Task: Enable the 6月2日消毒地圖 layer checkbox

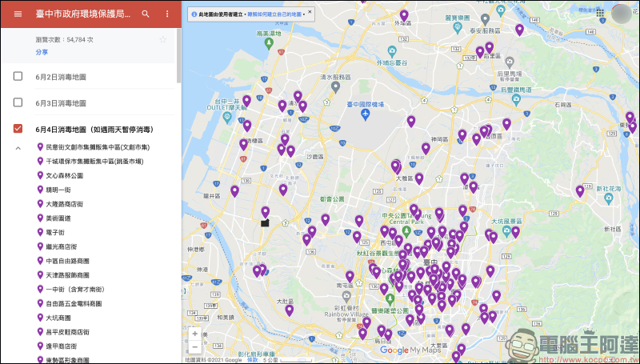Action: coord(18,76)
